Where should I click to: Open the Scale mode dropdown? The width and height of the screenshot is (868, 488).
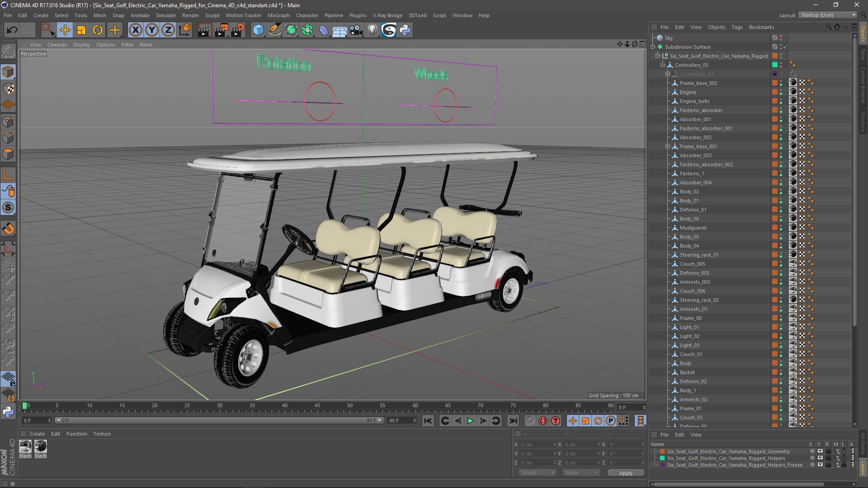tap(581, 473)
